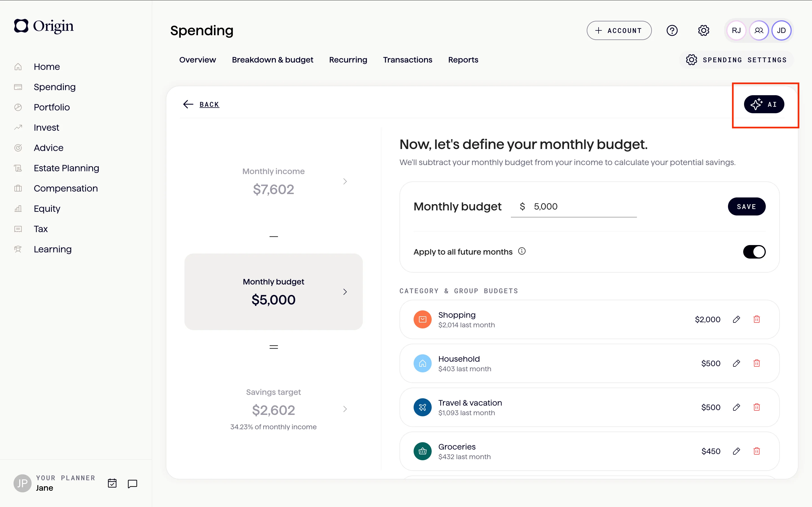Click the help question mark icon
Screen dimensions: 812x507
(x=672, y=30)
